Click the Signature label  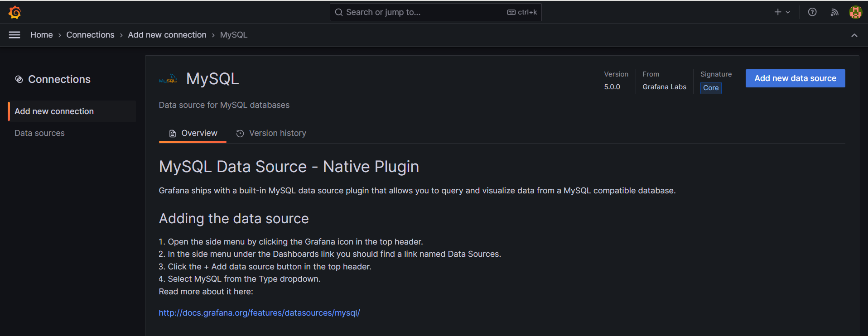click(x=716, y=74)
